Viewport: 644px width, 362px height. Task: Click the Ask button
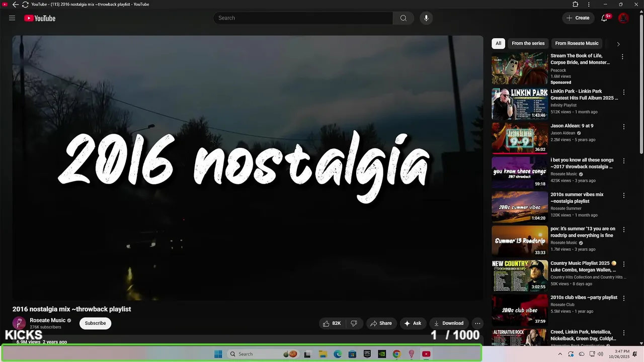[413, 323]
